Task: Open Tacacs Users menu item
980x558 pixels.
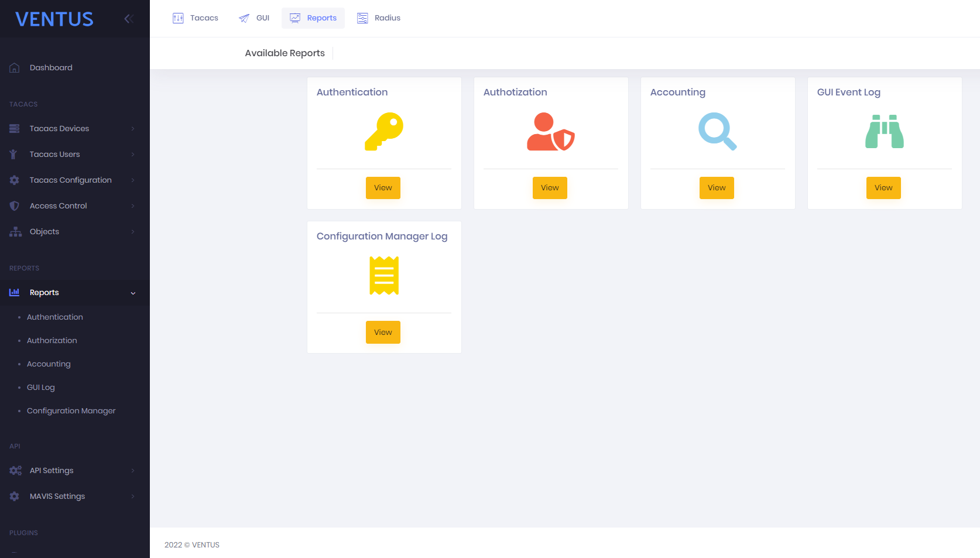Action: click(75, 155)
